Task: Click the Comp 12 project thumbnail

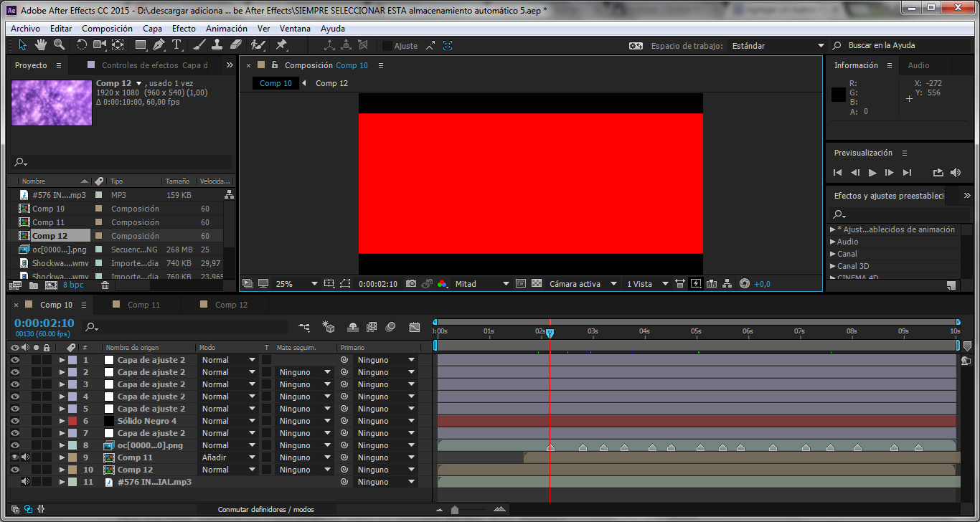Action: pos(52,103)
